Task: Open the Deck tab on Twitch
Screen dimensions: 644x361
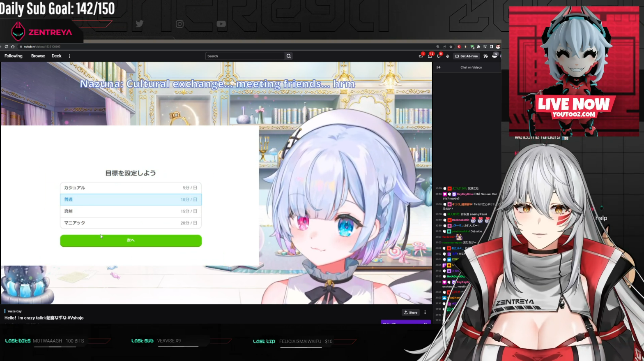Action: click(x=56, y=56)
